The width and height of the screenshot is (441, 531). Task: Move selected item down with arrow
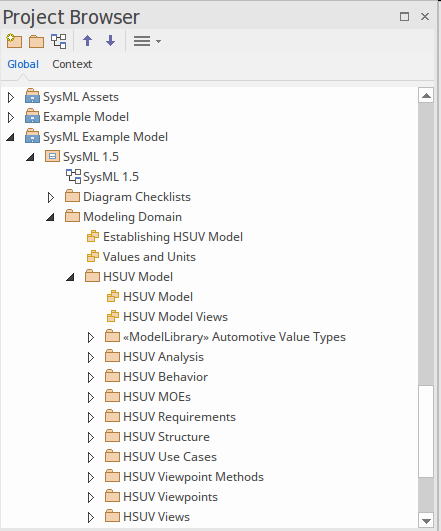[110, 41]
